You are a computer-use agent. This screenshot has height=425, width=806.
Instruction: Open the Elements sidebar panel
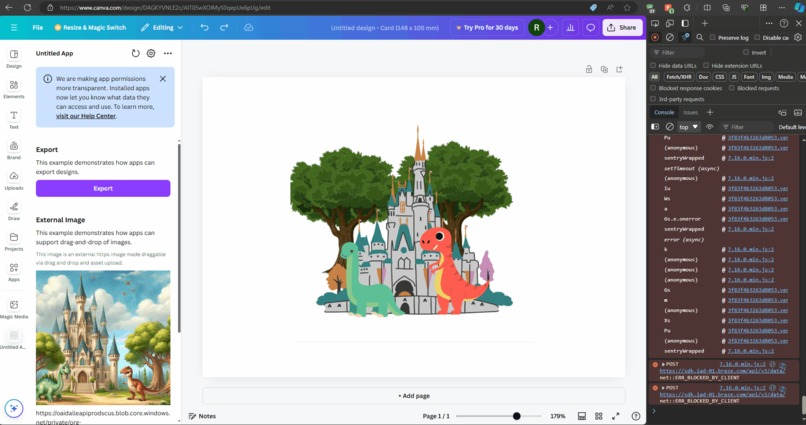click(x=14, y=89)
